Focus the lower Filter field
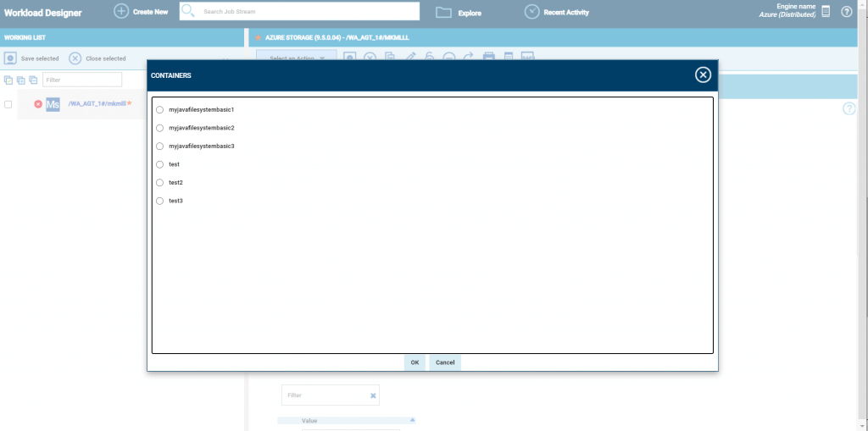The height and width of the screenshot is (431, 868). click(331, 395)
